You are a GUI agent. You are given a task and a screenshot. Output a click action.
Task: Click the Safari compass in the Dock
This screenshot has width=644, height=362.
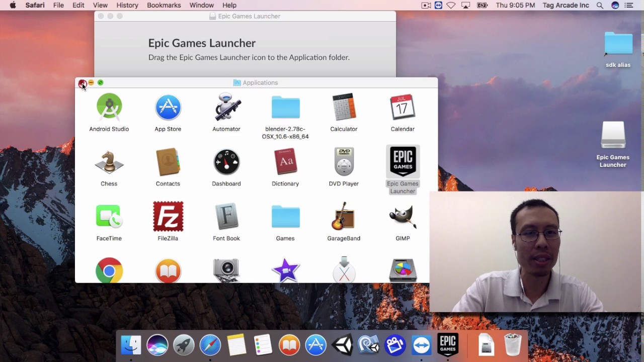pos(210,345)
